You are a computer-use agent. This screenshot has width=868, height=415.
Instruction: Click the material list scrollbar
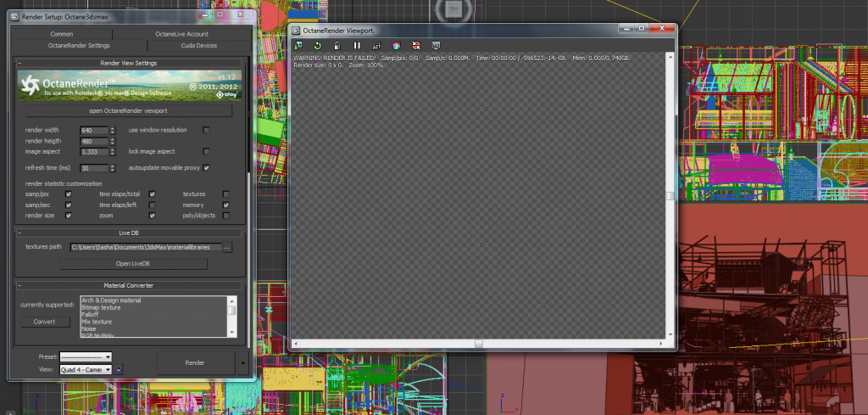pos(232,317)
